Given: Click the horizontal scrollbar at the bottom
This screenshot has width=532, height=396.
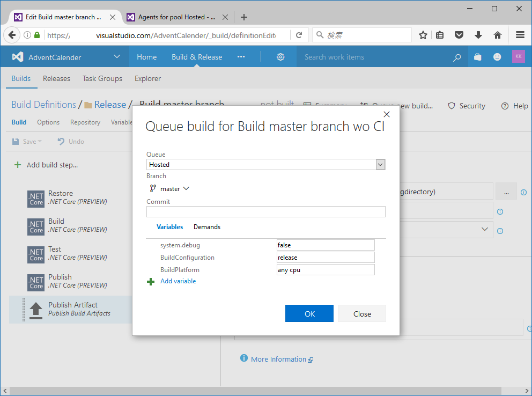Looking at the screenshot, I should tap(254, 391).
